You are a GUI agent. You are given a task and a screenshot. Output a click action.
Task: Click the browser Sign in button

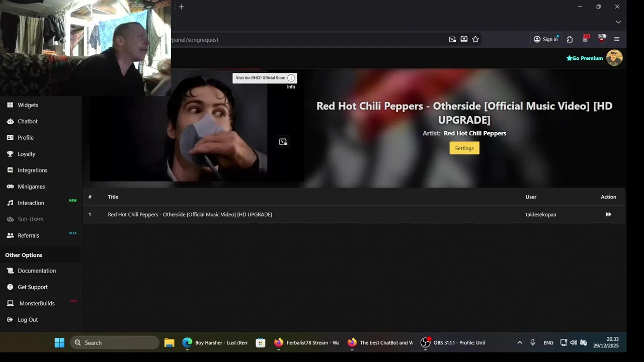[x=546, y=39]
